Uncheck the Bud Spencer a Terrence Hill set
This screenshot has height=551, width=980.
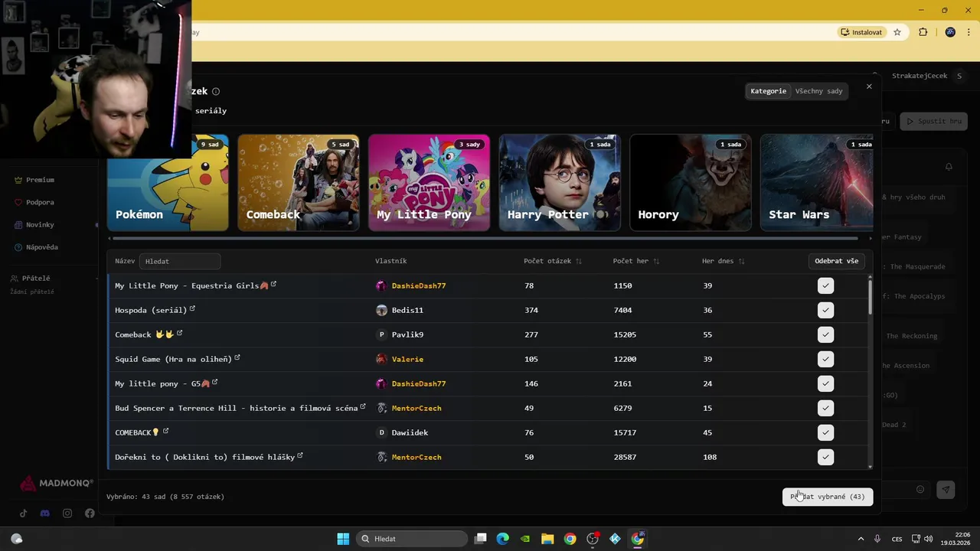point(825,408)
